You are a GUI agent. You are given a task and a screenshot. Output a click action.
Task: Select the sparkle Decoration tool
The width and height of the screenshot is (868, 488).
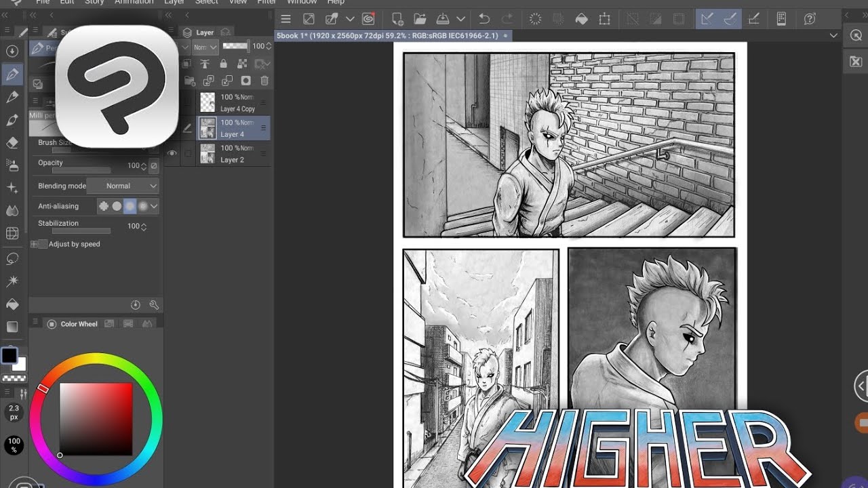[12, 188]
